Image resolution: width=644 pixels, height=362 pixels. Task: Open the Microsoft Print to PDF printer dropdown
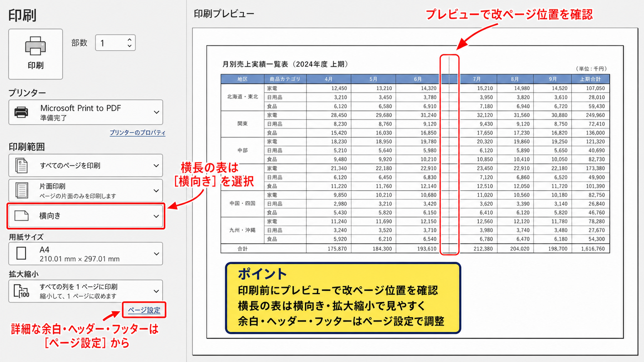pos(86,112)
